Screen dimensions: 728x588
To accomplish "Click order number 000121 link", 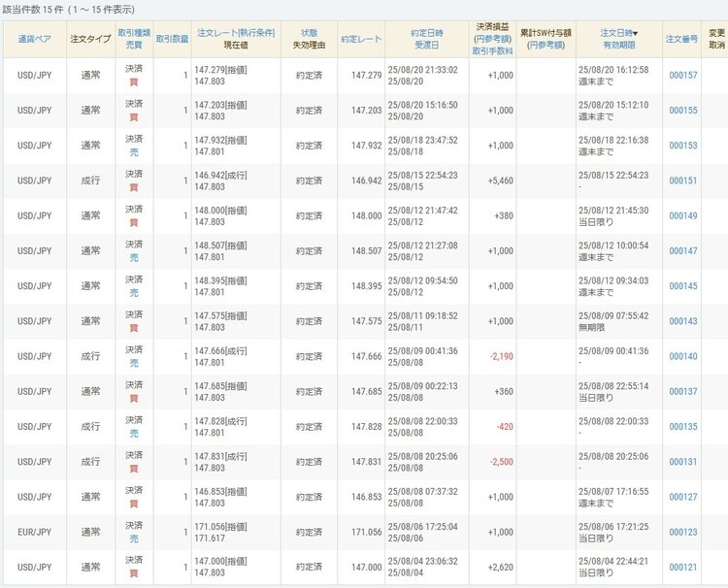I will (x=683, y=567).
